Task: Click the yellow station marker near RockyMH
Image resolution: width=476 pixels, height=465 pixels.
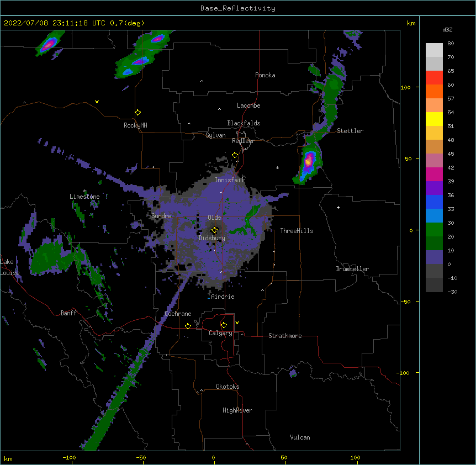Action: [x=137, y=113]
